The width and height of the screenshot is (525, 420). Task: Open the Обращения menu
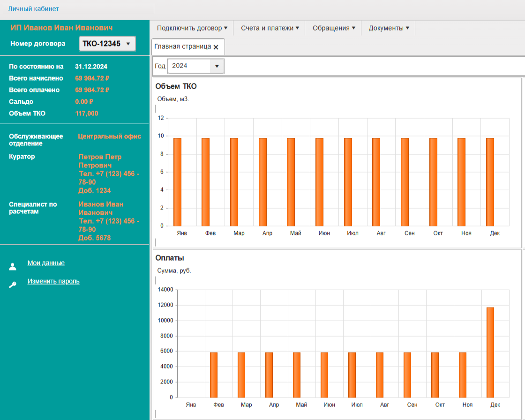pyautogui.click(x=334, y=28)
